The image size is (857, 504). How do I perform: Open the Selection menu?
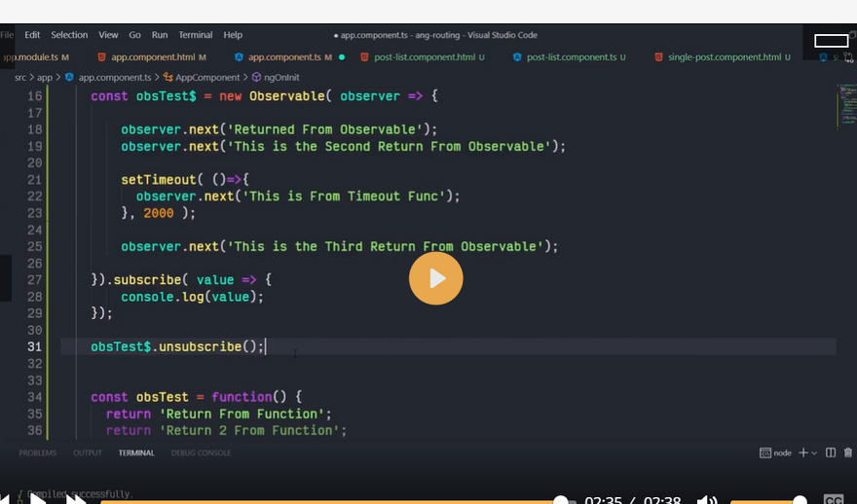coord(69,35)
